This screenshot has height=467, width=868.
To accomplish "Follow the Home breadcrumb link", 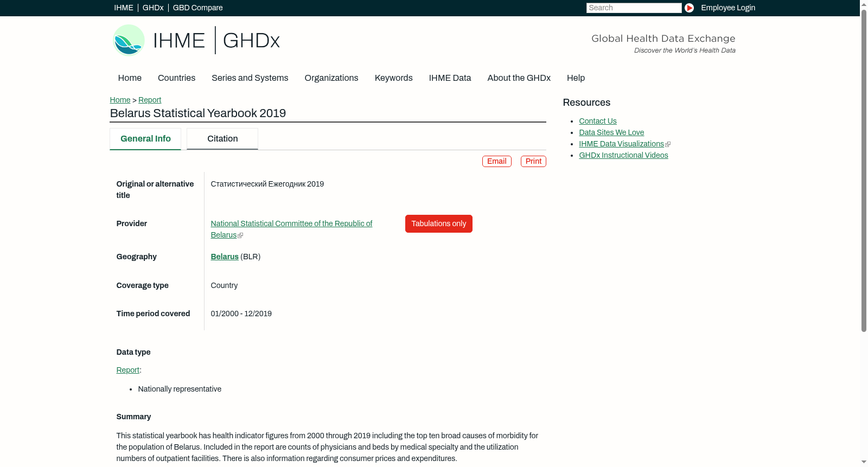I will click(x=120, y=100).
